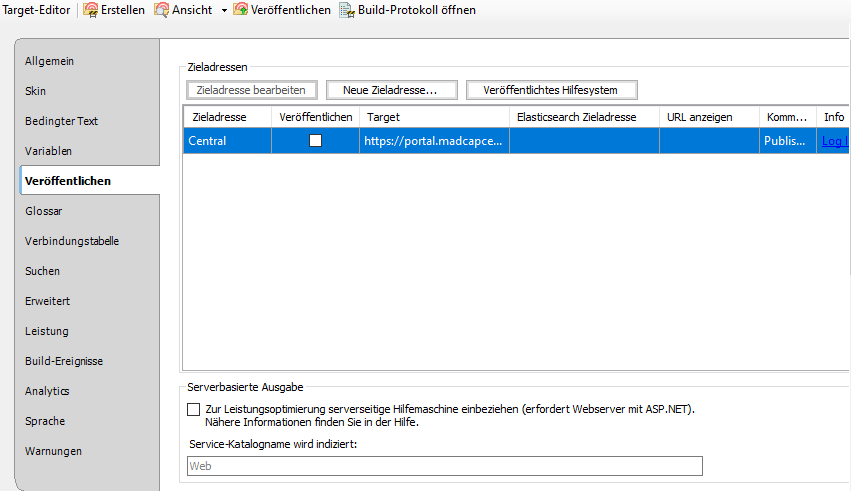Select the Bedingter Text tab

click(x=61, y=121)
